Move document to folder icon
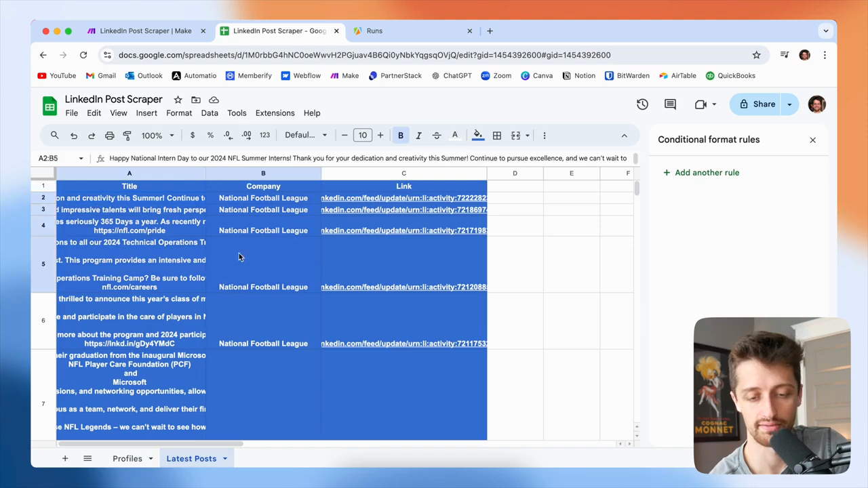This screenshot has height=488, width=868. (196, 100)
